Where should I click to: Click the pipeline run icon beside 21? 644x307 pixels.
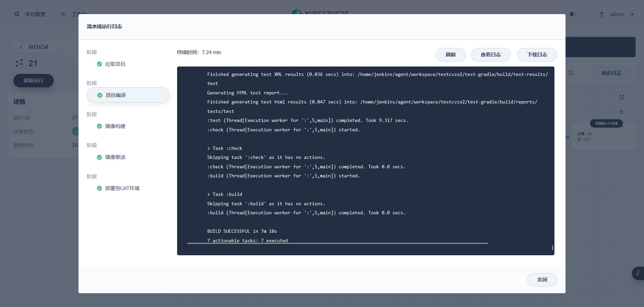point(19,63)
